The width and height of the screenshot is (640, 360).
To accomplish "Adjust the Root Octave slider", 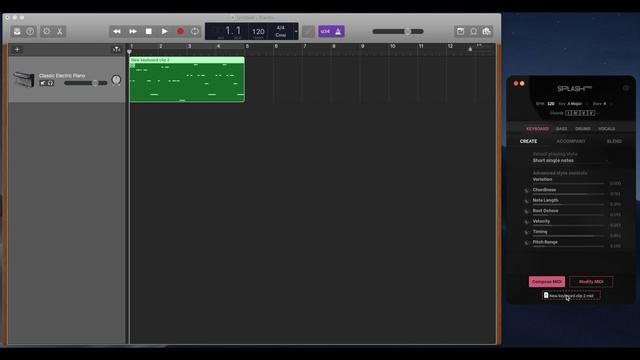I will [568, 215].
